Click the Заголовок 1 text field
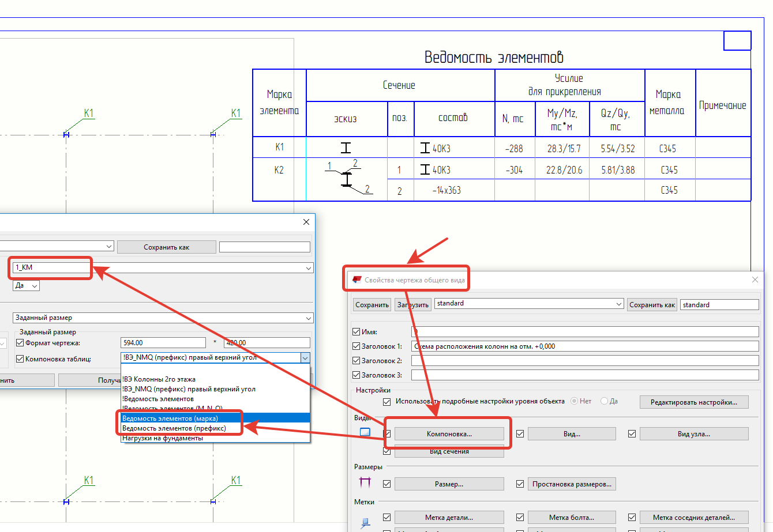The height and width of the screenshot is (532, 773). click(x=585, y=346)
